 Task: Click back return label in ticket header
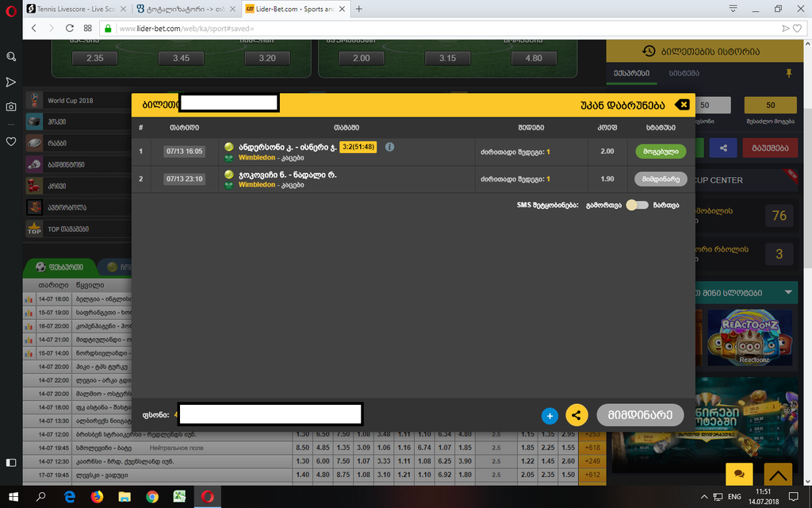pos(623,106)
